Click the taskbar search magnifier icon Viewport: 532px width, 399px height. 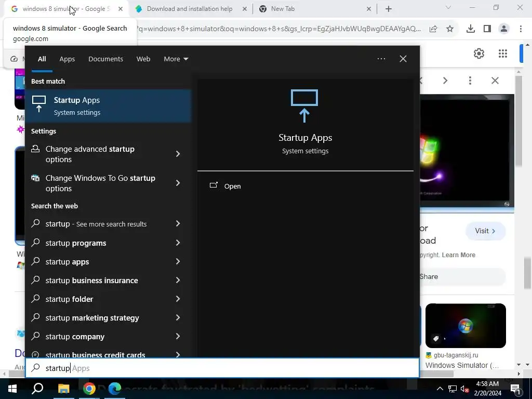pyautogui.click(x=37, y=389)
